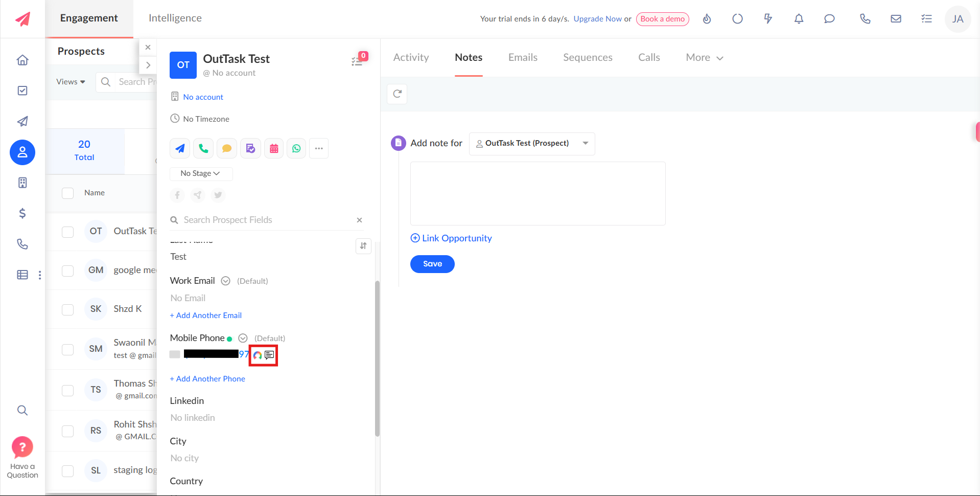Open WhatsApp action icon

pos(296,148)
